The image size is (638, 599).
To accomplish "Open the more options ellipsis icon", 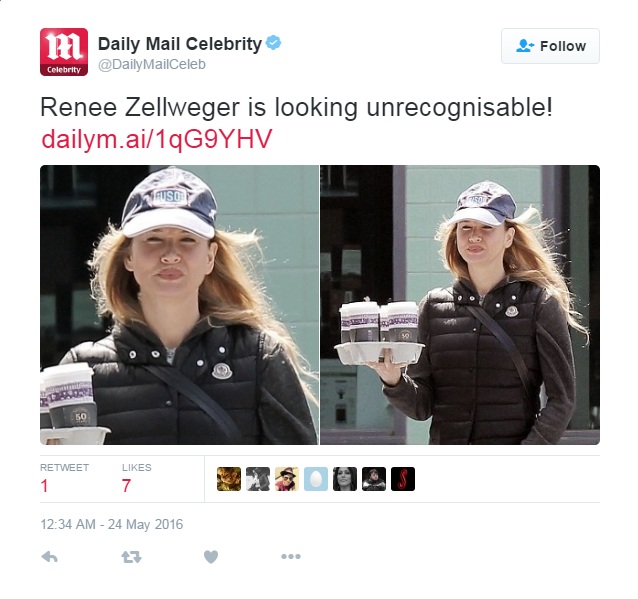I will [291, 556].
